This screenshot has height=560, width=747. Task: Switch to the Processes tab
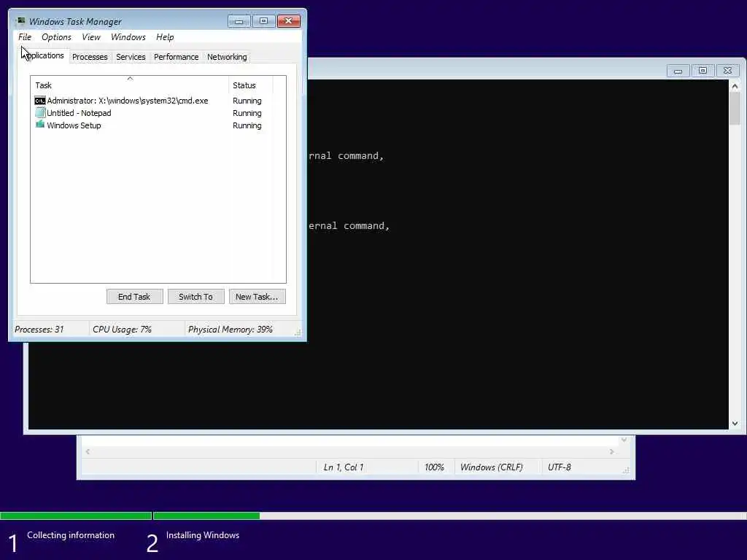90,57
